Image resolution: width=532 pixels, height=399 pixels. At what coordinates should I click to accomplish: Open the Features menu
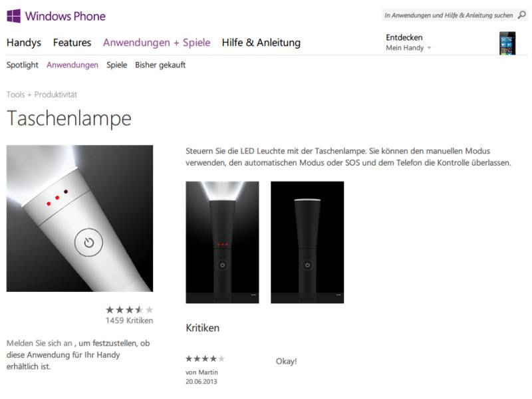click(72, 43)
